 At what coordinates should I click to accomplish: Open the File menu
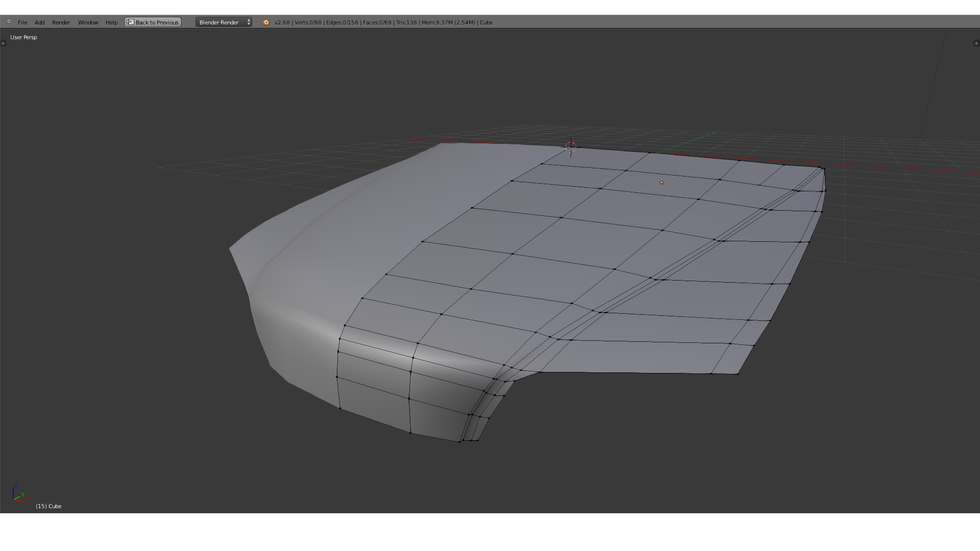22,22
